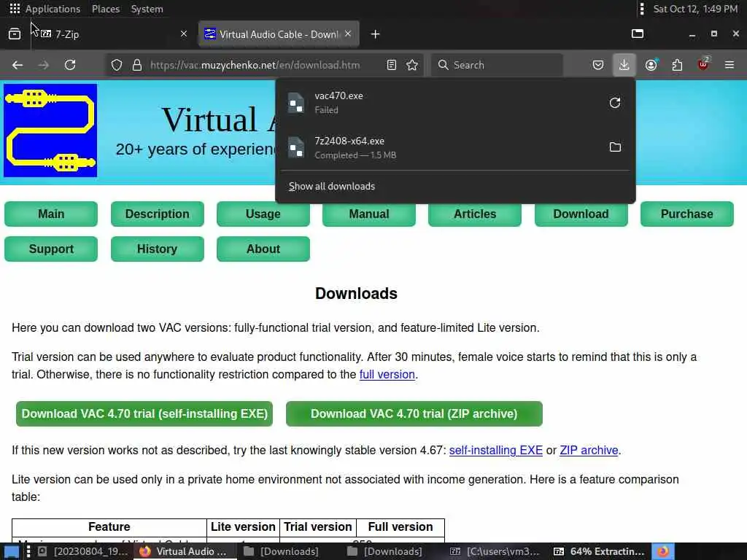The height and width of the screenshot is (560, 747).
Task: Click the window overview icon in titlebar
Action: pyautogui.click(x=638, y=34)
